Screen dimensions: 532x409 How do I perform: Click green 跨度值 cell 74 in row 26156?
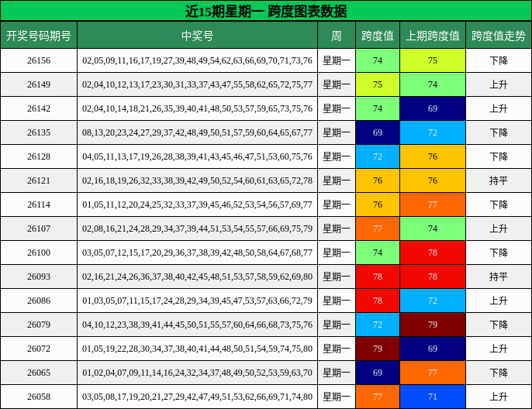pos(378,60)
